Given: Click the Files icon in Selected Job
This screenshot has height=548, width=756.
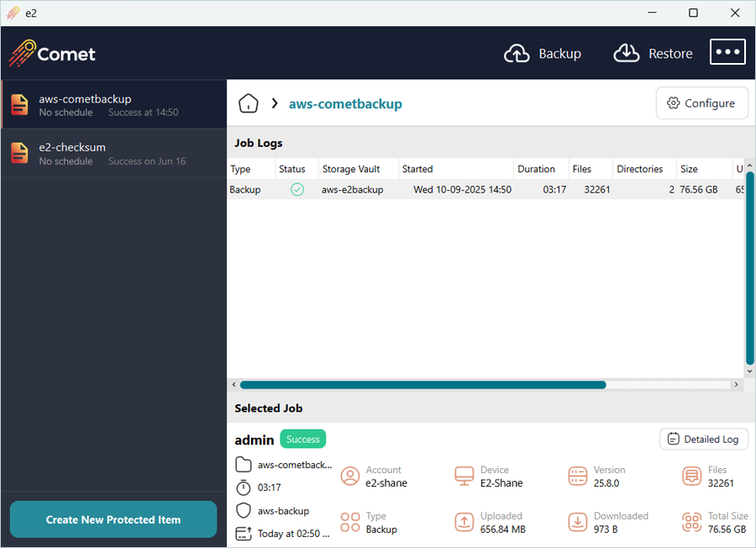Looking at the screenshot, I should click(x=692, y=476).
